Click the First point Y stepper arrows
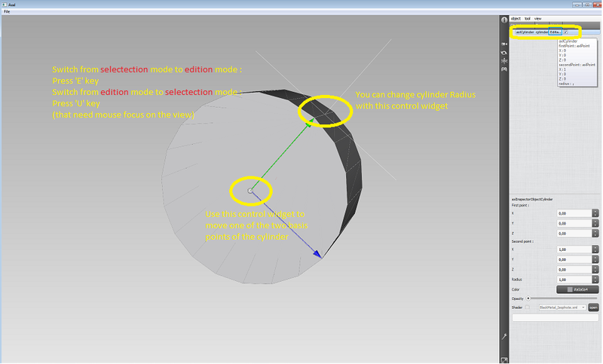The height and width of the screenshot is (364, 603). pyautogui.click(x=595, y=223)
